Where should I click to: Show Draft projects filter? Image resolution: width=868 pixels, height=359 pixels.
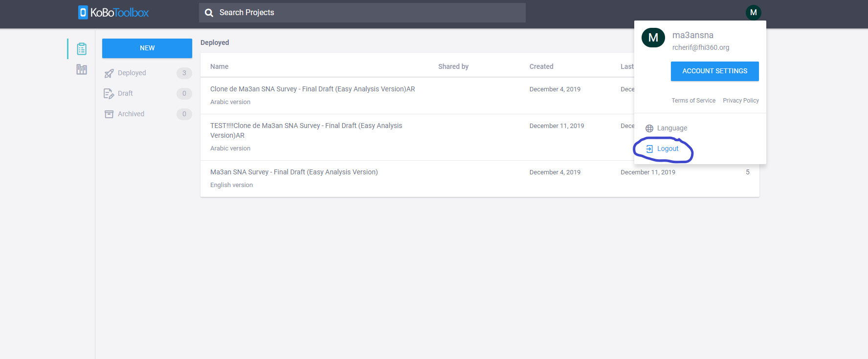125,93
